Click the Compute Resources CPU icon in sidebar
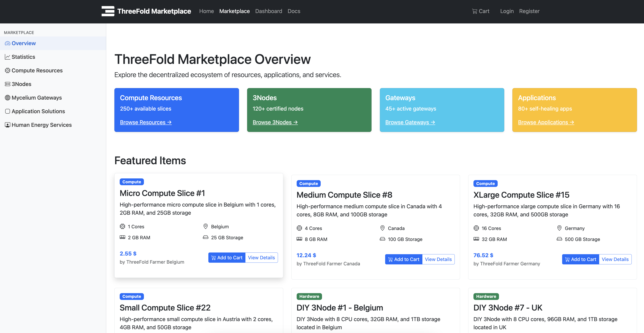Image resolution: width=644 pixels, height=333 pixels. (8, 70)
